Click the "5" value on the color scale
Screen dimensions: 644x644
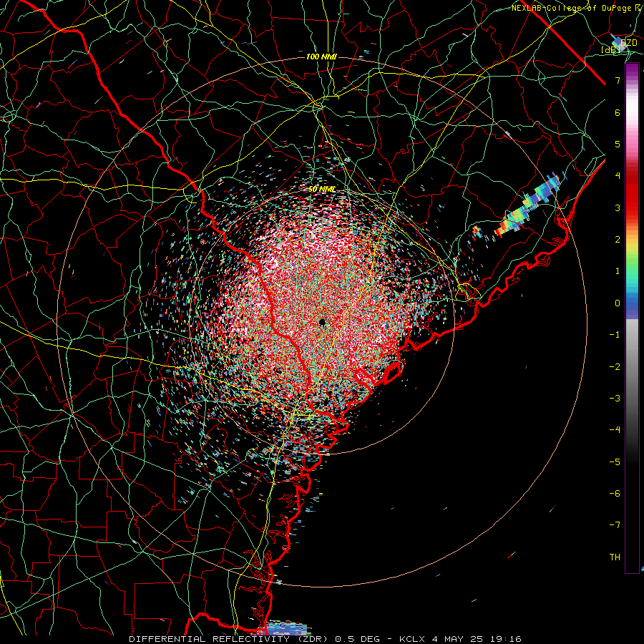[x=618, y=144]
